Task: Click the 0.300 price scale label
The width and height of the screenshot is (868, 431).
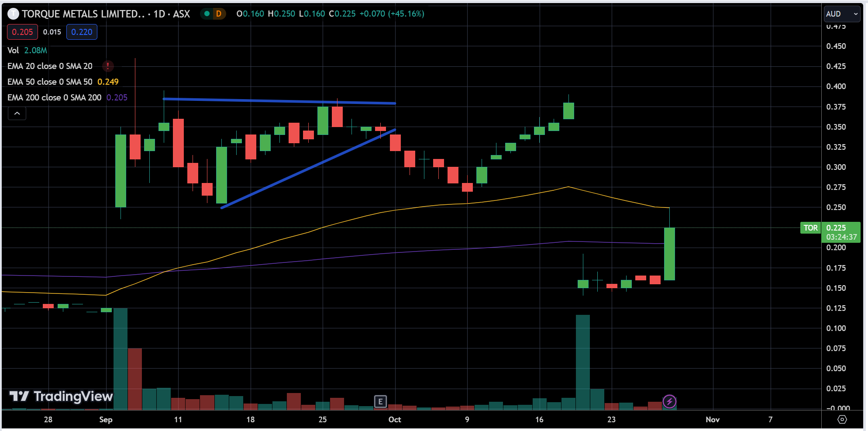Action: [x=836, y=167]
